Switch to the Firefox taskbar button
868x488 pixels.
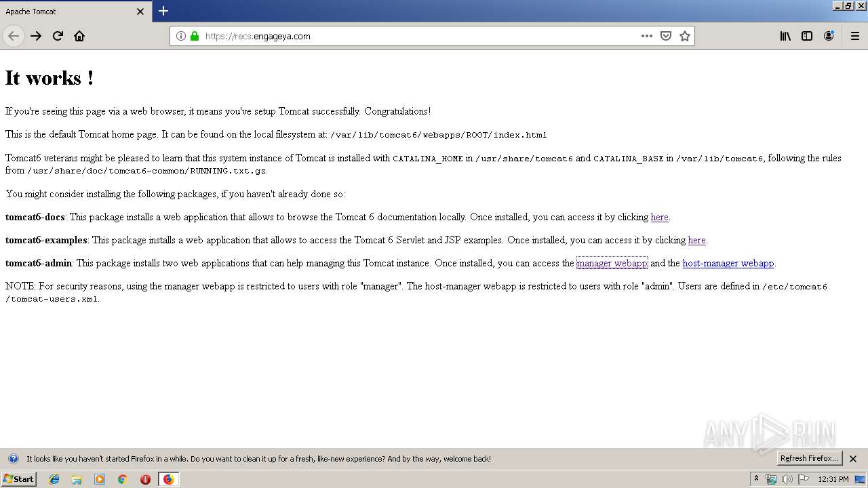tap(168, 479)
